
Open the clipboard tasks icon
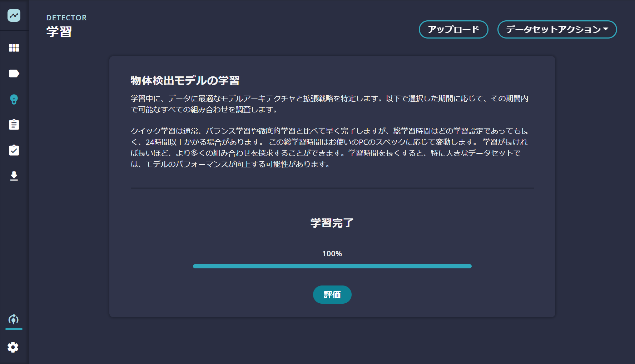pos(14,125)
